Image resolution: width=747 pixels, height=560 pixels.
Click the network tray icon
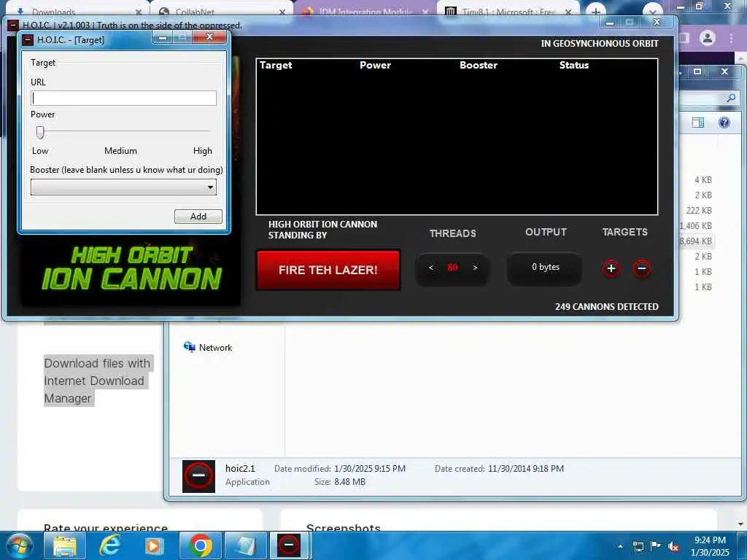pos(638,546)
